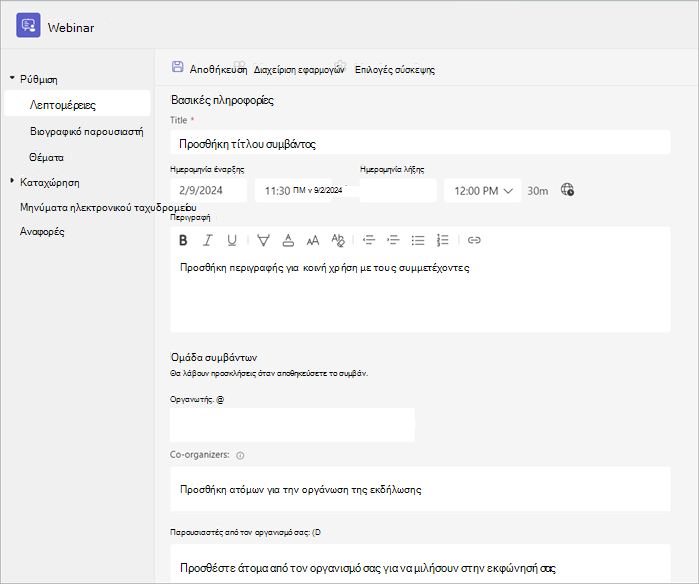Viewport: 699px width, 584px height.
Task: Select Λεπτομέρειες in the sidebar
Action: pyautogui.click(x=77, y=104)
